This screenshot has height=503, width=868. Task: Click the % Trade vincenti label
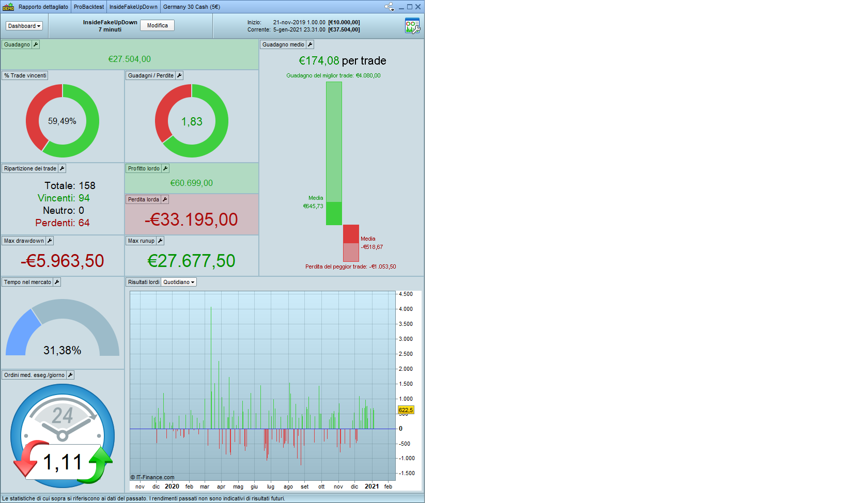25,75
